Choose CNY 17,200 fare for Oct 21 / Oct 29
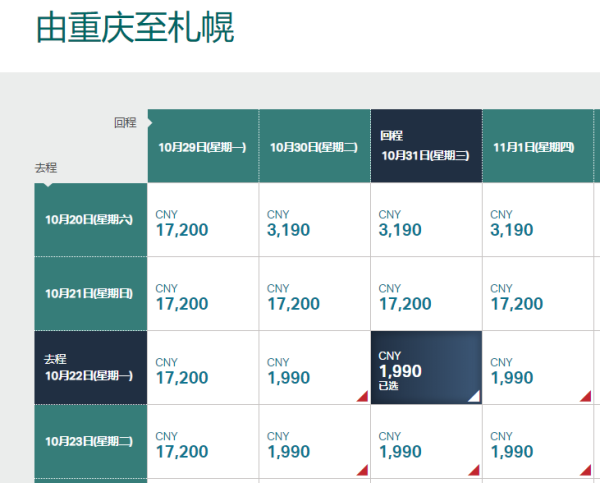 (x=203, y=294)
